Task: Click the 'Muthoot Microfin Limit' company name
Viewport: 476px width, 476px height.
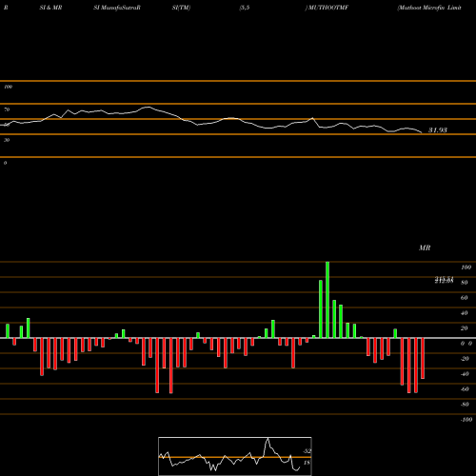Action: [429, 8]
